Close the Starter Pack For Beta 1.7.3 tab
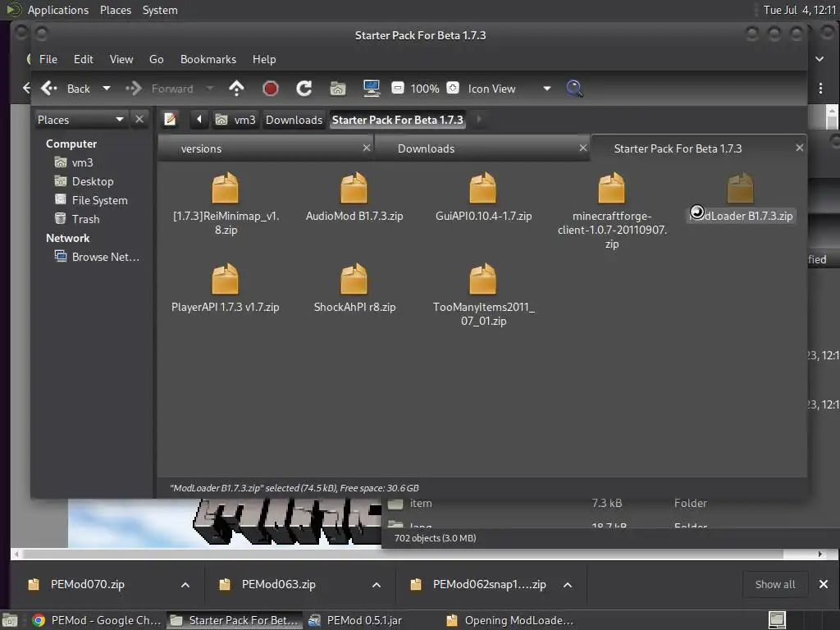Viewport: 840px width, 630px height. [x=799, y=148]
